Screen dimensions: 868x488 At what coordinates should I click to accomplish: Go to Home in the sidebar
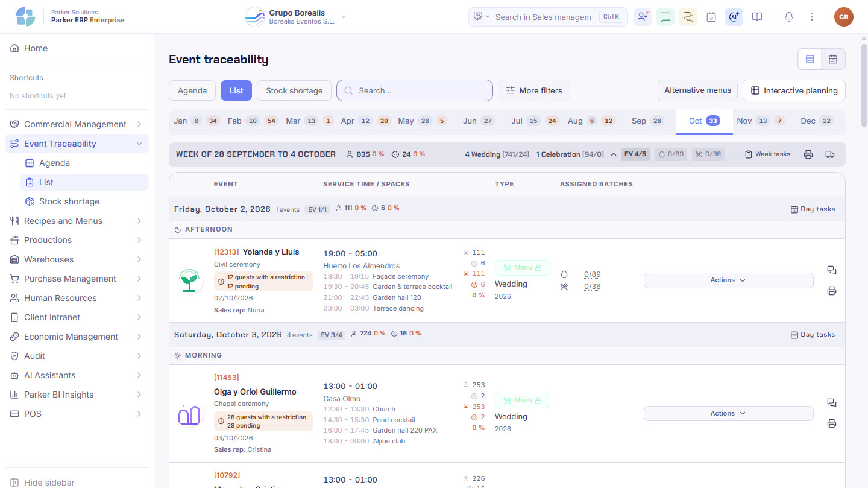77,48
